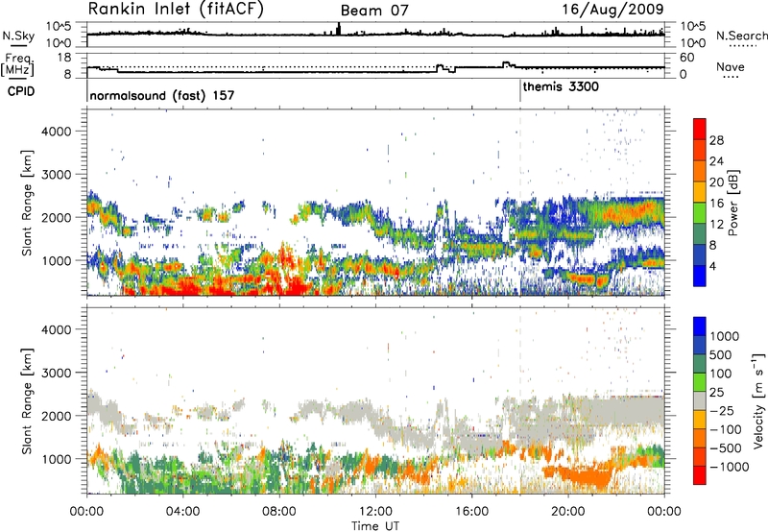Click the '16:00' time axis tick

click(471, 512)
